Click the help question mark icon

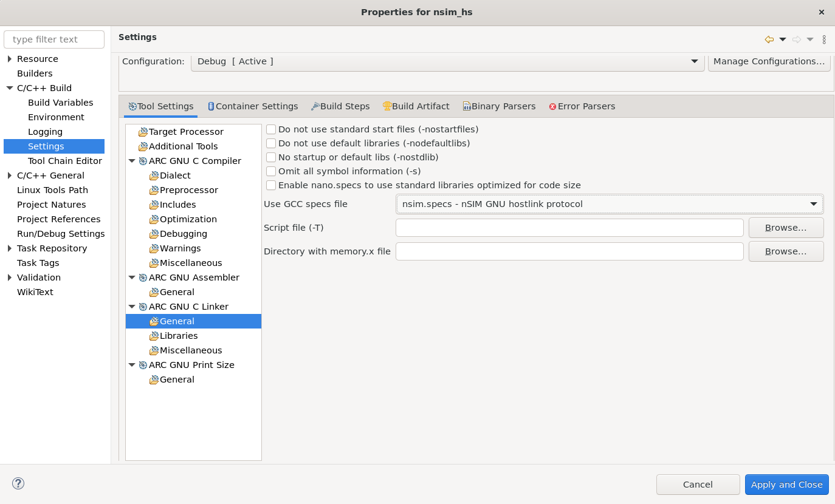click(18, 483)
